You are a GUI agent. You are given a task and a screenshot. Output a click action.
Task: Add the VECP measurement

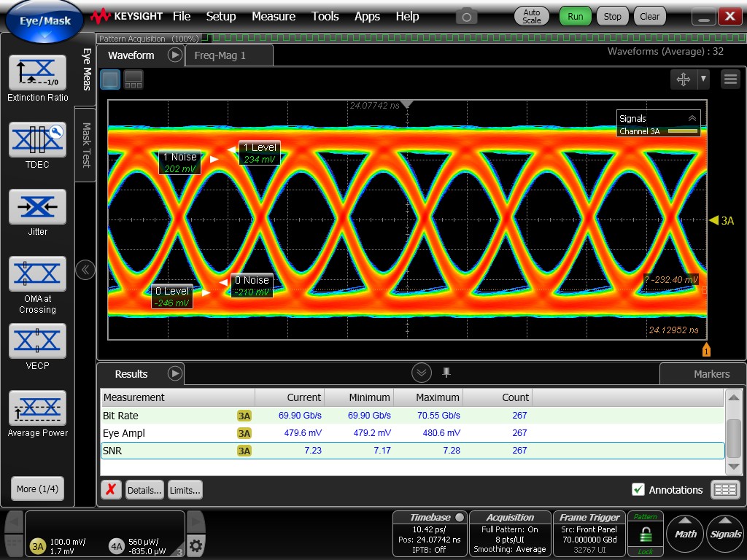point(37,341)
